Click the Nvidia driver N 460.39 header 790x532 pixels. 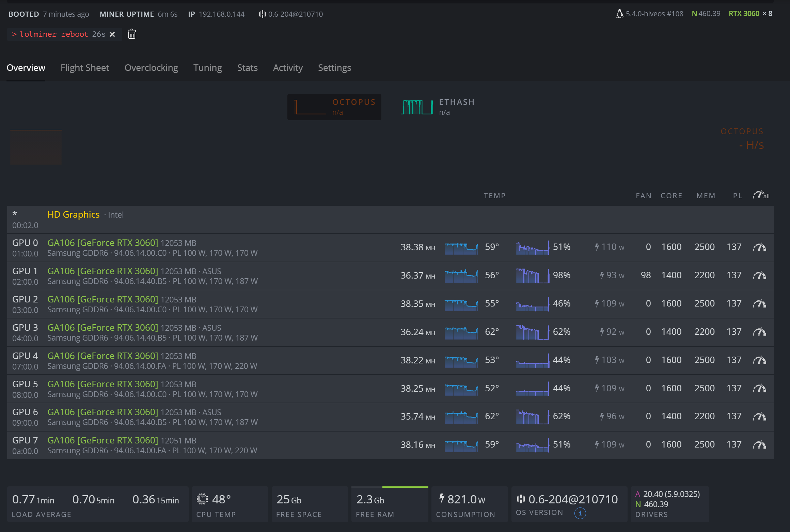pos(706,14)
